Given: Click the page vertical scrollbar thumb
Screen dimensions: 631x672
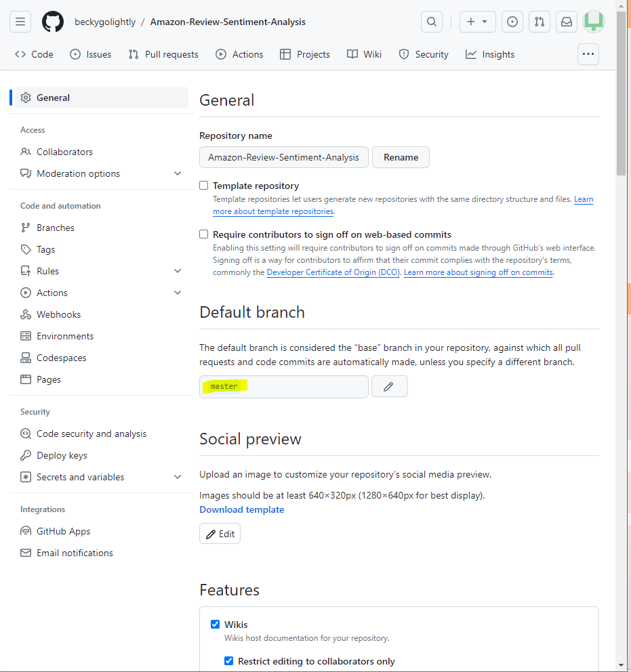Looking at the screenshot, I should [621, 93].
